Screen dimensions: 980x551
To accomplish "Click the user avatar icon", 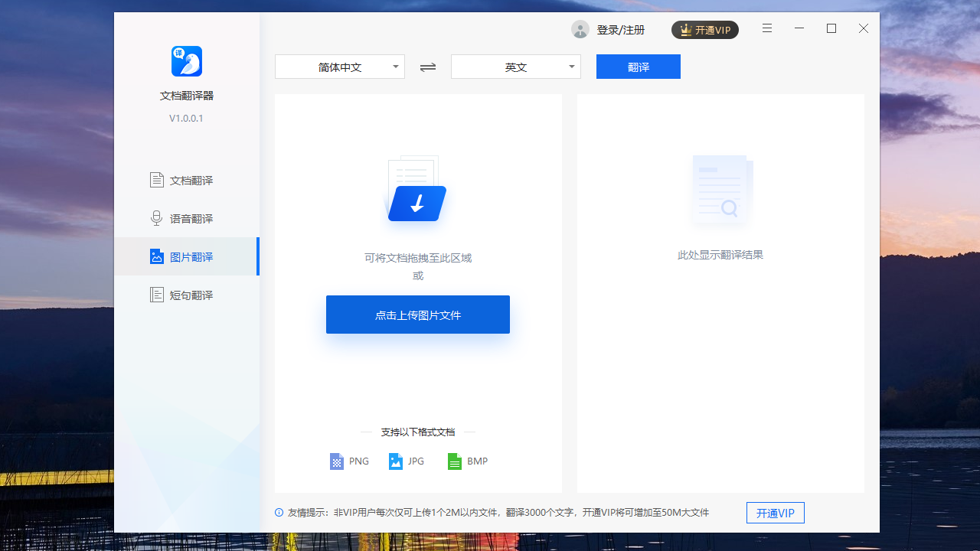I will [580, 29].
